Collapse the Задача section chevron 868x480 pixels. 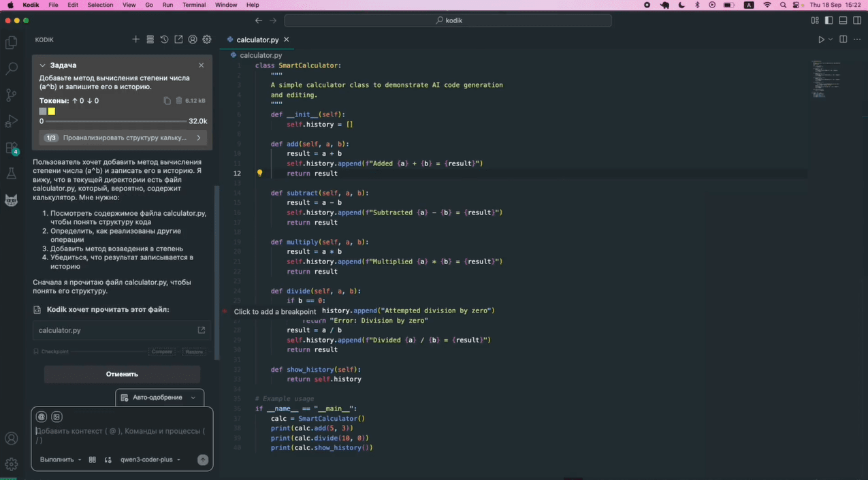42,65
